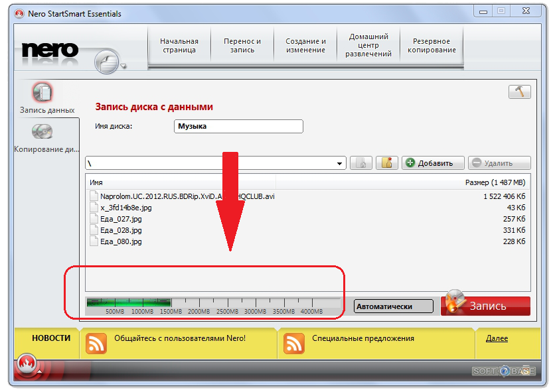Open the path dropdown showing backslash
Image resolution: width=557 pixels, height=392 pixels.
click(x=339, y=164)
